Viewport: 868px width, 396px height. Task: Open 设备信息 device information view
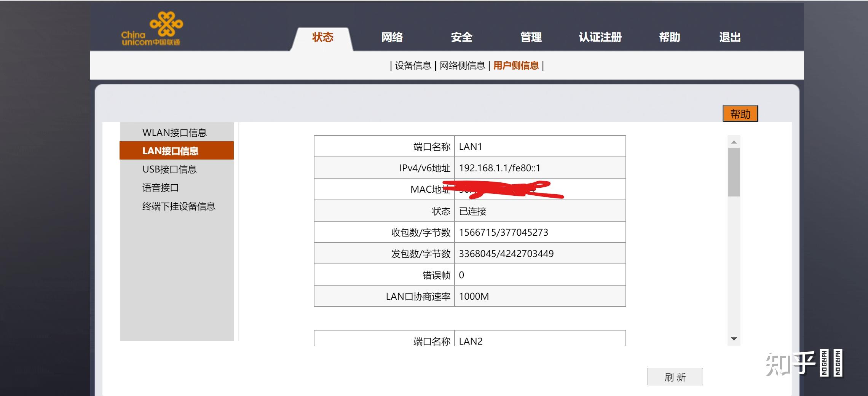coord(413,65)
